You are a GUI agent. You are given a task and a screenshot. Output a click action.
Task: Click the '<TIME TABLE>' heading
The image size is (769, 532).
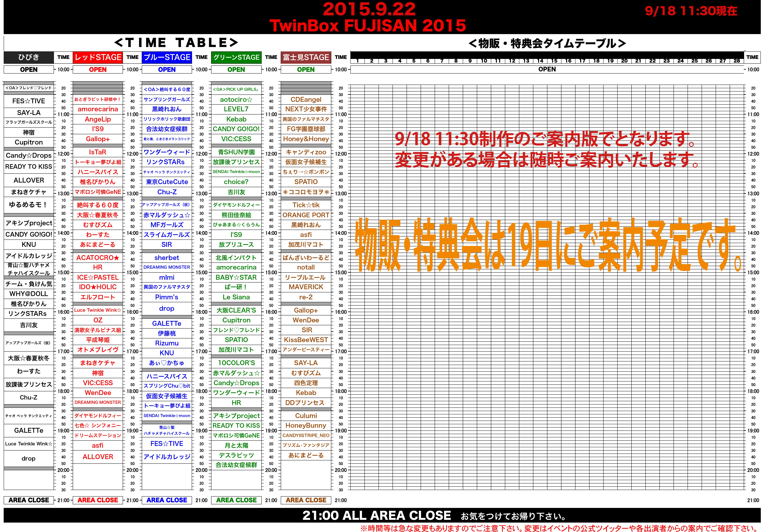click(176, 43)
